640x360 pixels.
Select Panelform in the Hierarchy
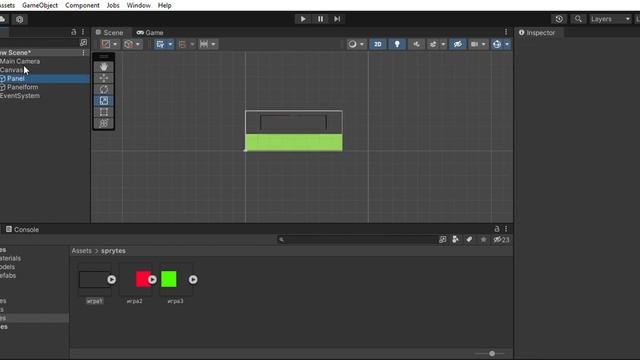22,87
